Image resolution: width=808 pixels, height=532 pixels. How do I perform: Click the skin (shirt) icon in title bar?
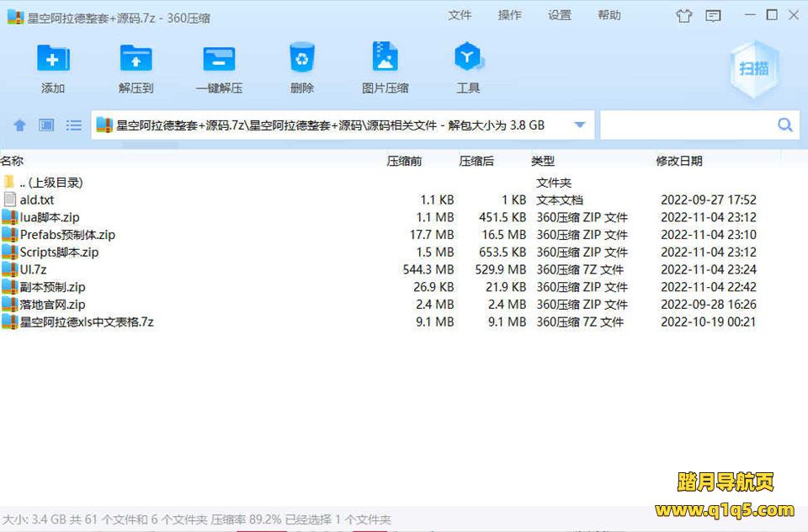[x=683, y=15]
